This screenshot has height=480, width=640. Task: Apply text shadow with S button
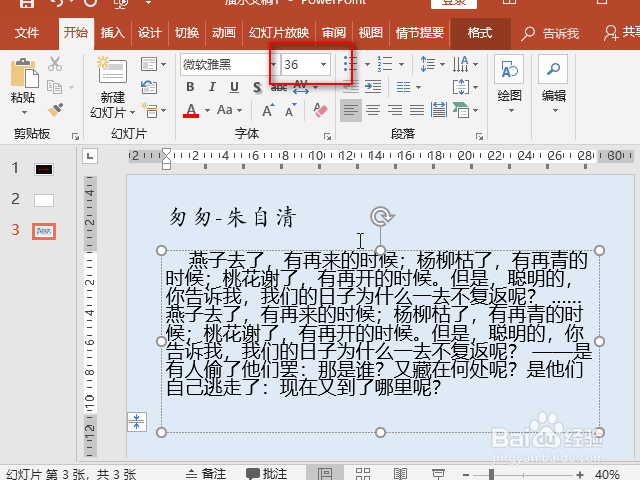pos(257,87)
